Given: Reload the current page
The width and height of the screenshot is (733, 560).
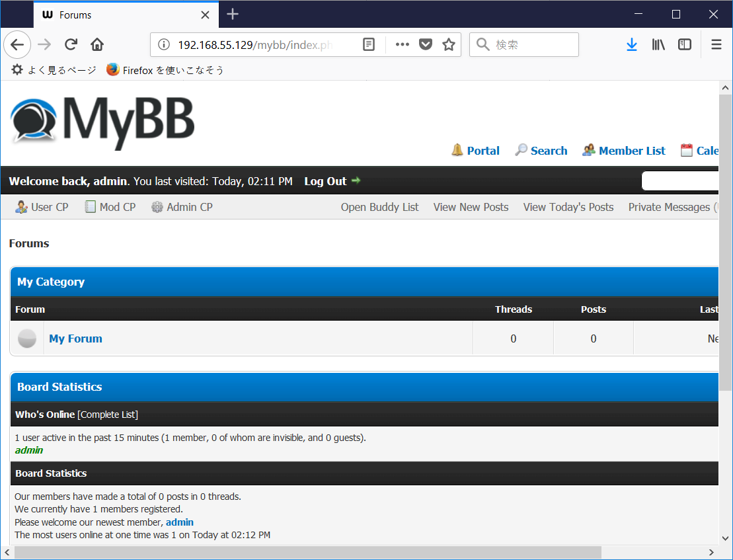Looking at the screenshot, I should coord(71,44).
